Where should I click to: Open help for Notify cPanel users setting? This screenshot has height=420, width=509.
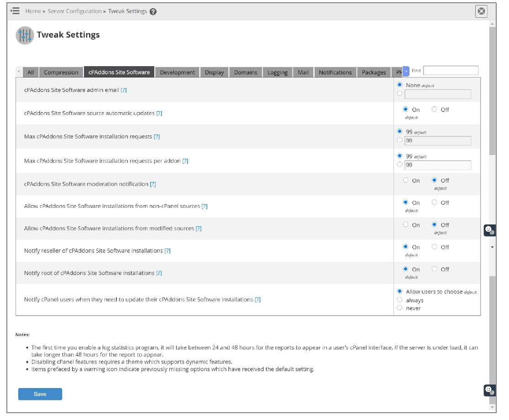[258, 300]
